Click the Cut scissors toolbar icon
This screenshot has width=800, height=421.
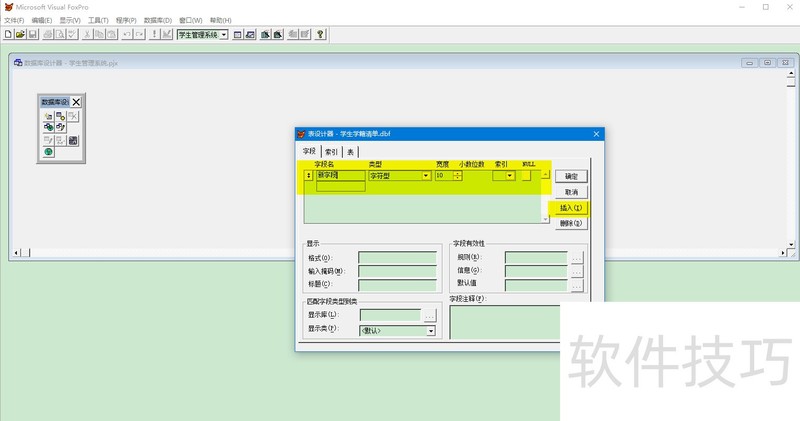coord(88,34)
